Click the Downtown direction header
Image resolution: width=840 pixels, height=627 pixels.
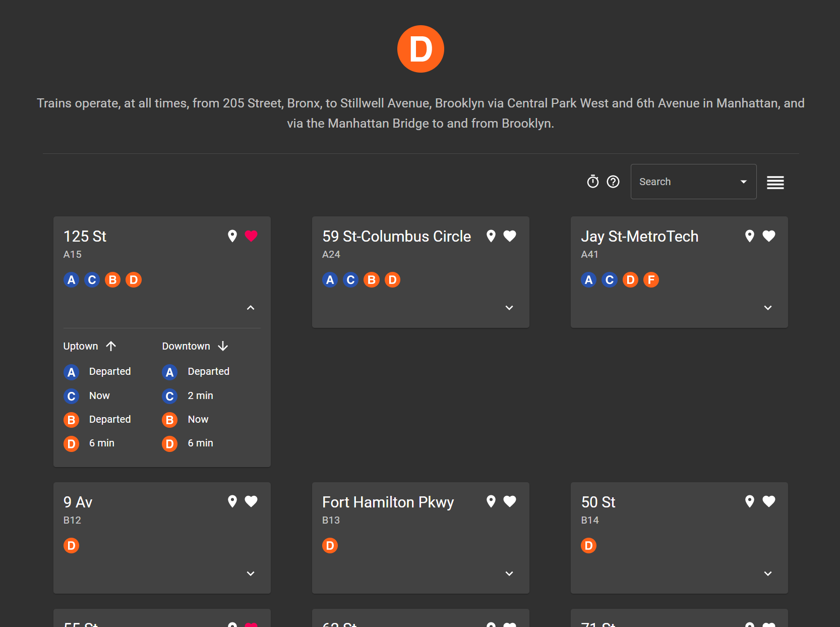(x=195, y=346)
